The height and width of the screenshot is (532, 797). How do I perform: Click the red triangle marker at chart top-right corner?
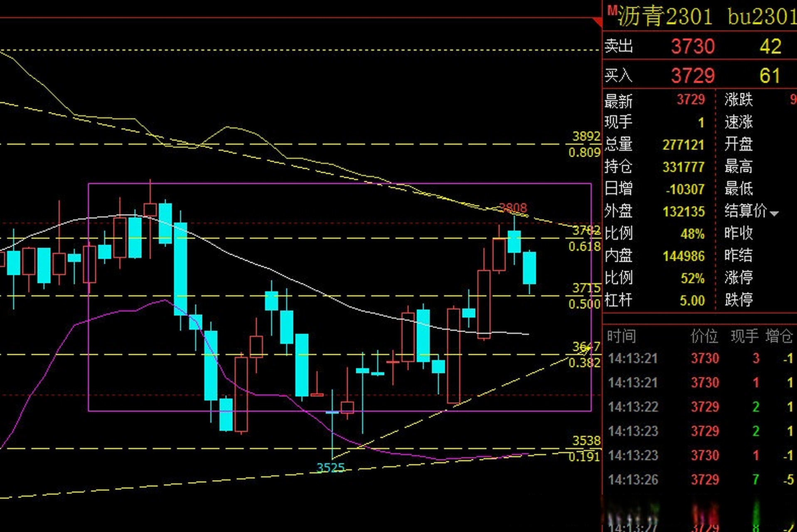pyautogui.click(x=598, y=22)
